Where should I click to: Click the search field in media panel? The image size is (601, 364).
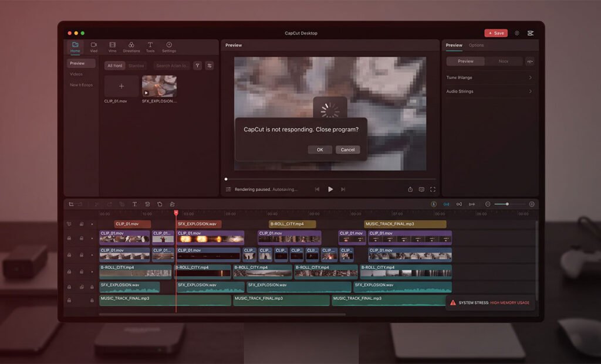coord(172,66)
